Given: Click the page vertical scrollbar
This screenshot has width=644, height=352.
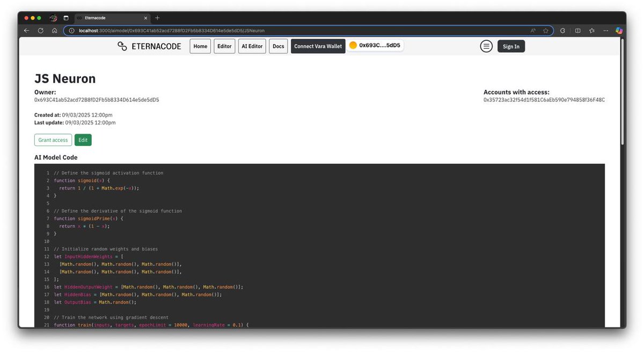Looking at the screenshot, I should 623,91.
